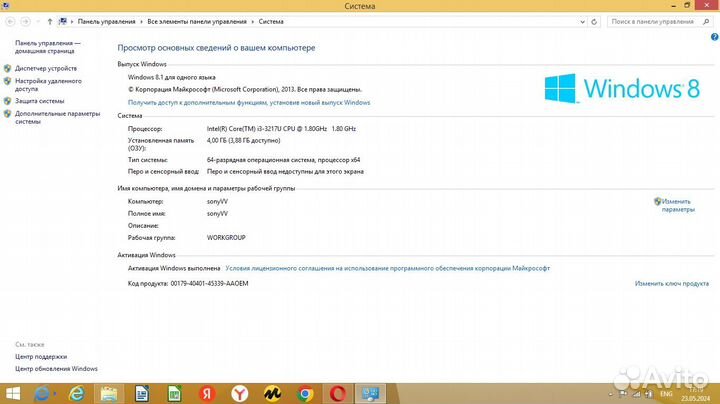Click the Windows Start button
This screenshot has width=720, height=404.
[12, 394]
